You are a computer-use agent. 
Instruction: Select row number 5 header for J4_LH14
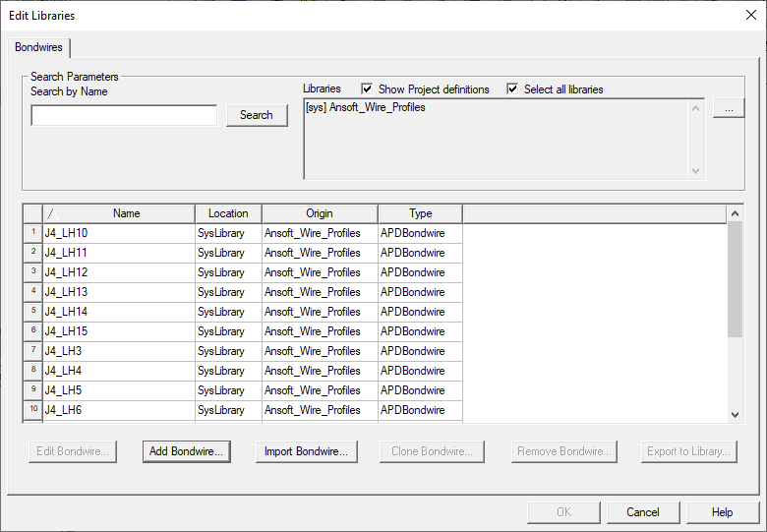[x=32, y=312]
